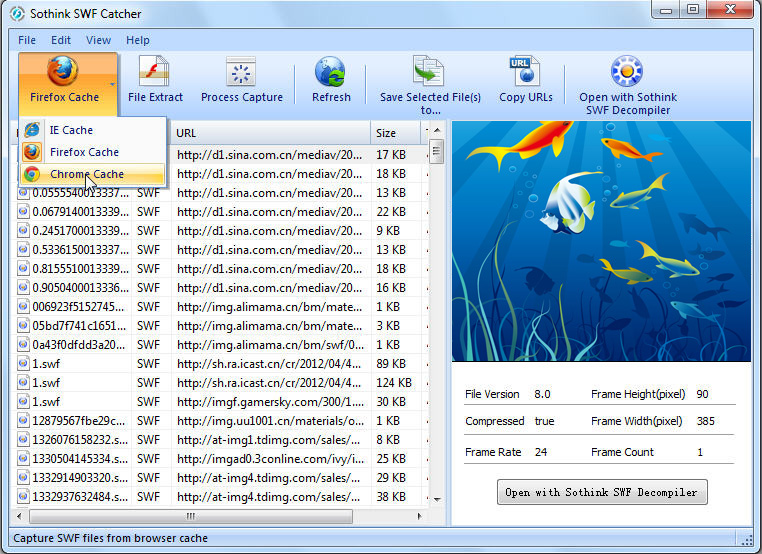
Task: Click the vertical scrollbar down arrow
Action: pos(437,499)
